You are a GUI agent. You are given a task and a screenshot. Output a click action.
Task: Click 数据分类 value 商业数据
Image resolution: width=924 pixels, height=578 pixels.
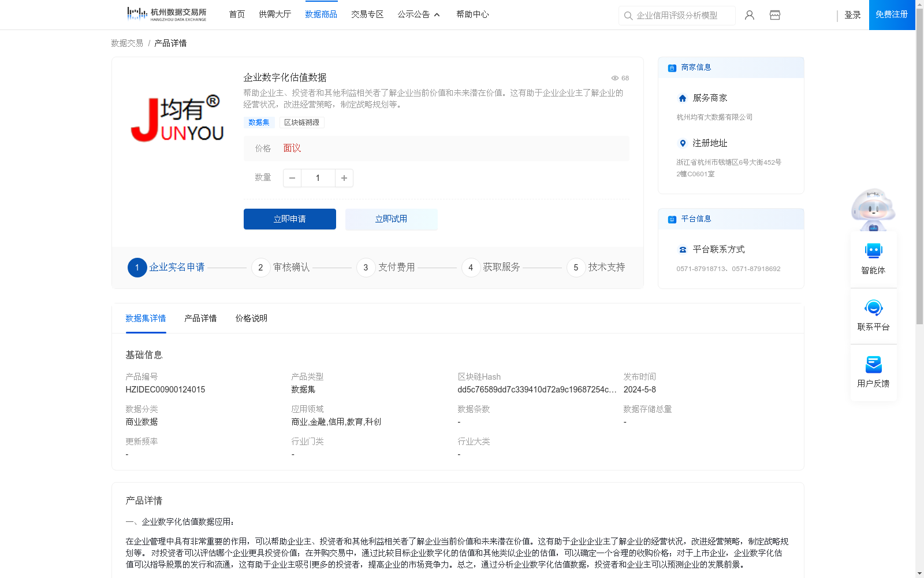click(141, 422)
